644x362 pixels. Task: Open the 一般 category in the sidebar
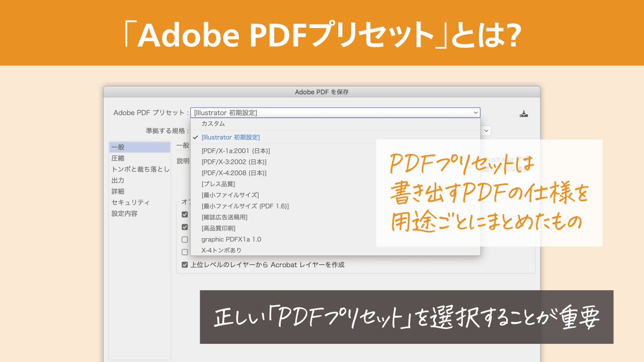(140, 147)
